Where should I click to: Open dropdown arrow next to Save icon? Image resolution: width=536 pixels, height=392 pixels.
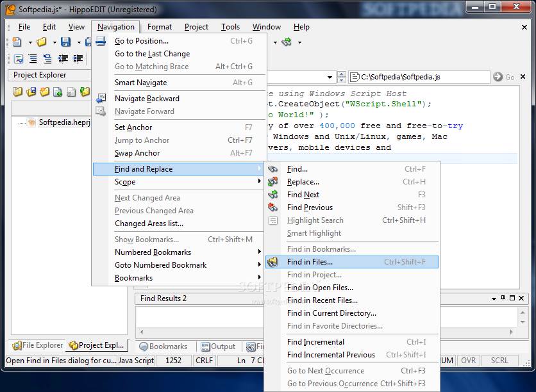(x=79, y=42)
